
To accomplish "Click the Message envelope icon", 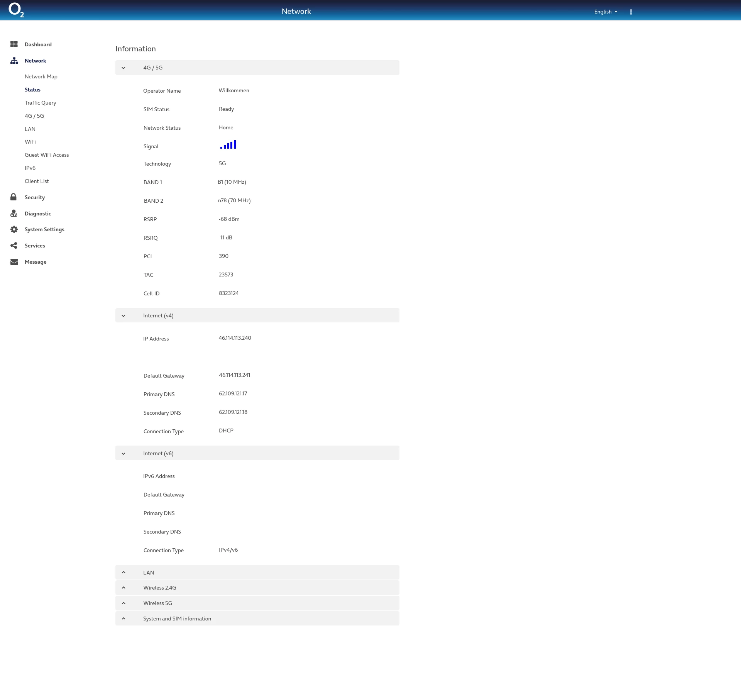I will tap(14, 262).
